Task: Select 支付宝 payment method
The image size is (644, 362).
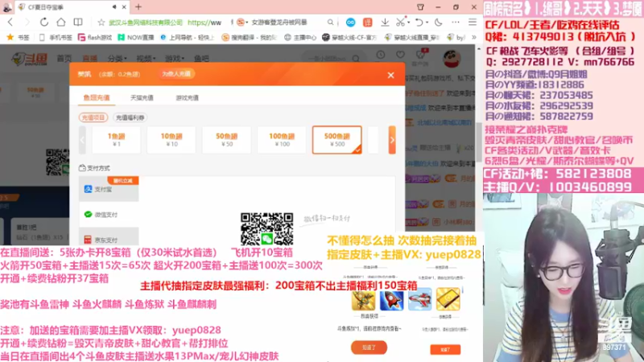Action: pos(109,189)
